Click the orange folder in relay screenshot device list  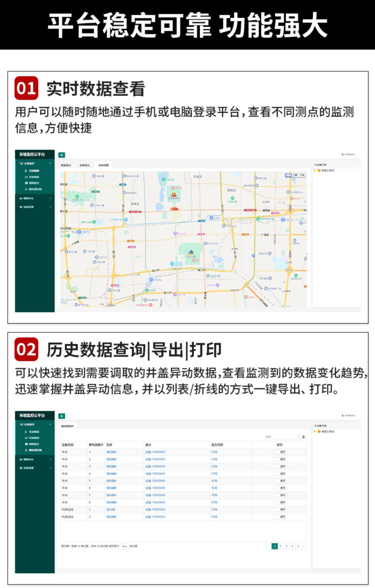tap(319, 432)
